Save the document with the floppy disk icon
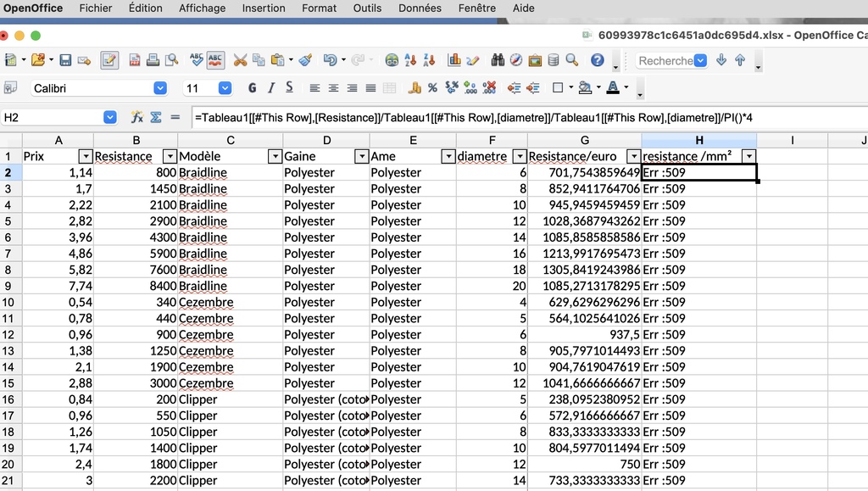This screenshot has width=868, height=491. point(65,60)
